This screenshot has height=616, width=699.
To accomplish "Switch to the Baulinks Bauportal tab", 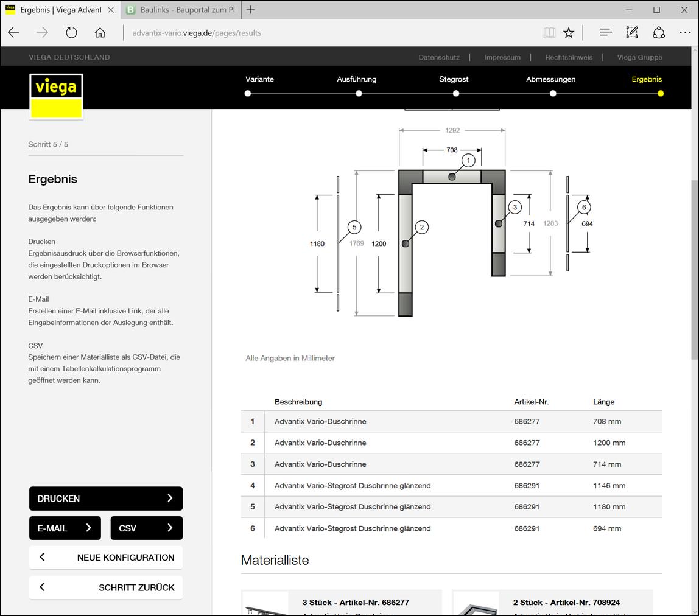I will (x=181, y=10).
